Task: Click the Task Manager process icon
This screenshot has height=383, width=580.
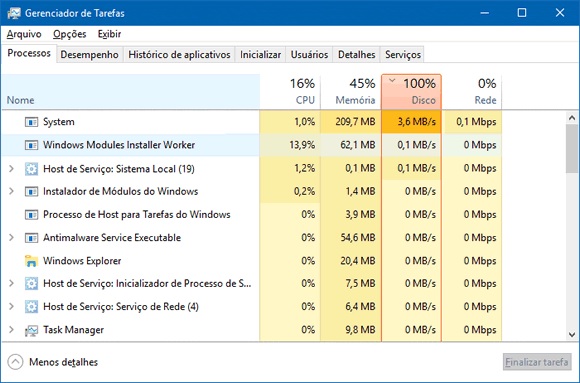Action: (31, 330)
